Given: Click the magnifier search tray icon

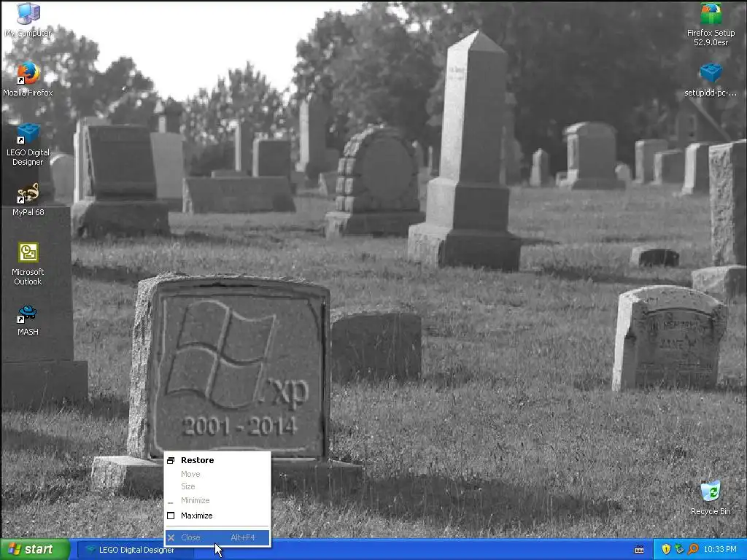Looking at the screenshot, I should [693, 550].
